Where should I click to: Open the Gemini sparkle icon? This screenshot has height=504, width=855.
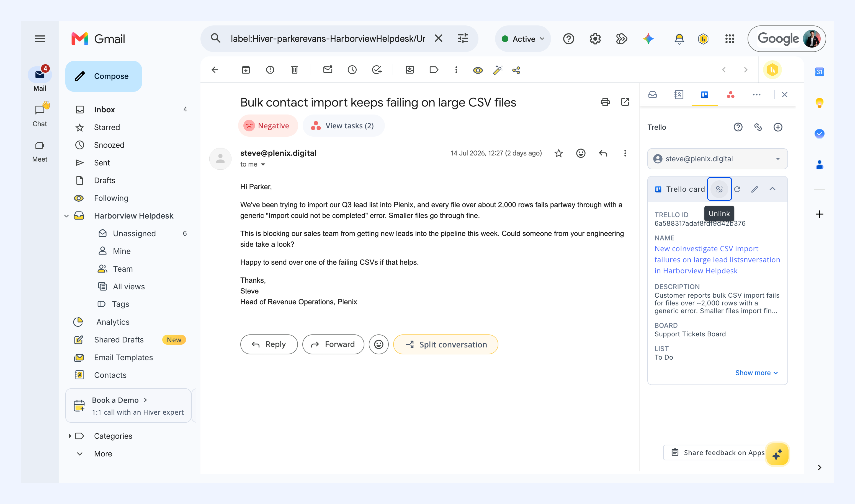pyautogui.click(x=648, y=39)
